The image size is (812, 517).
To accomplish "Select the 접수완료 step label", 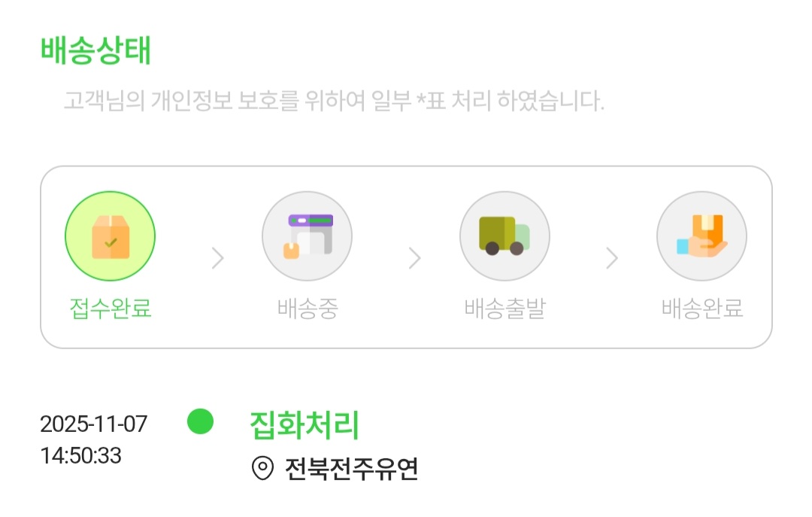I will coord(111,308).
